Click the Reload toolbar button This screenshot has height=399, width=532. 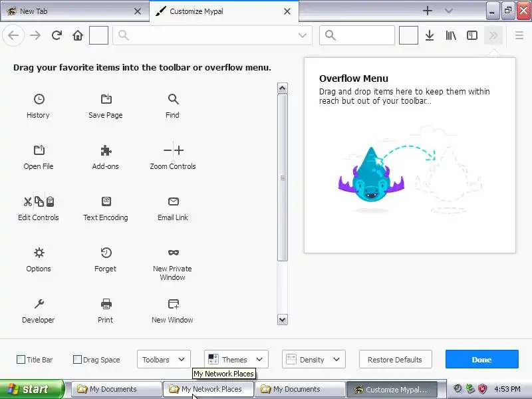(x=57, y=35)
